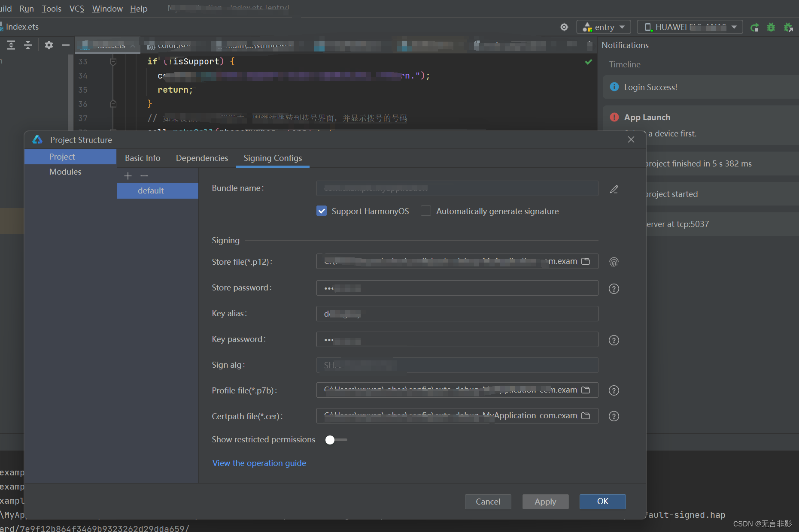Click the Key alias field
The image size is (799, 532).
457,314
